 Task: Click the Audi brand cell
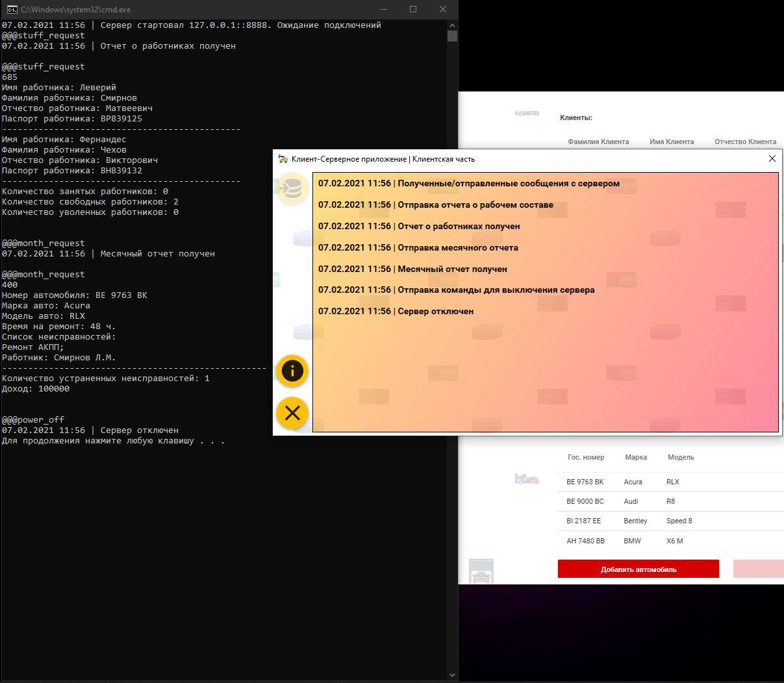point(631,501)
